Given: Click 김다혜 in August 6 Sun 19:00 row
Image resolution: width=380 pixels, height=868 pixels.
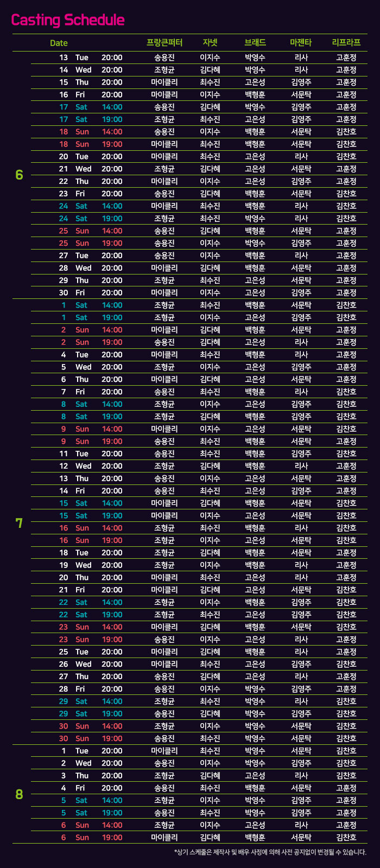Looking at the screenshot, I should (x=210, y=838).
